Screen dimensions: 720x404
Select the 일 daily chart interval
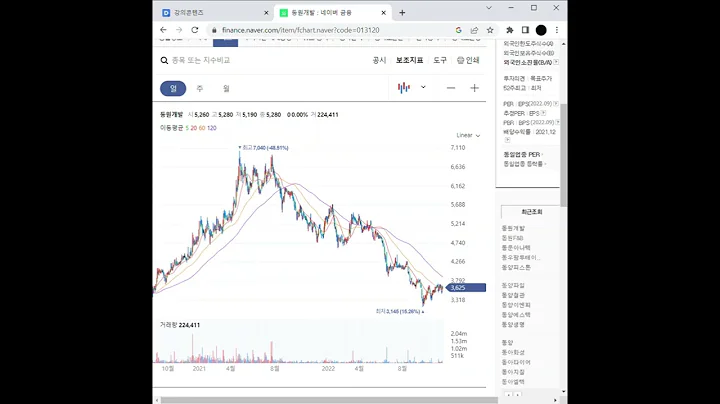(x=173, y=88)
